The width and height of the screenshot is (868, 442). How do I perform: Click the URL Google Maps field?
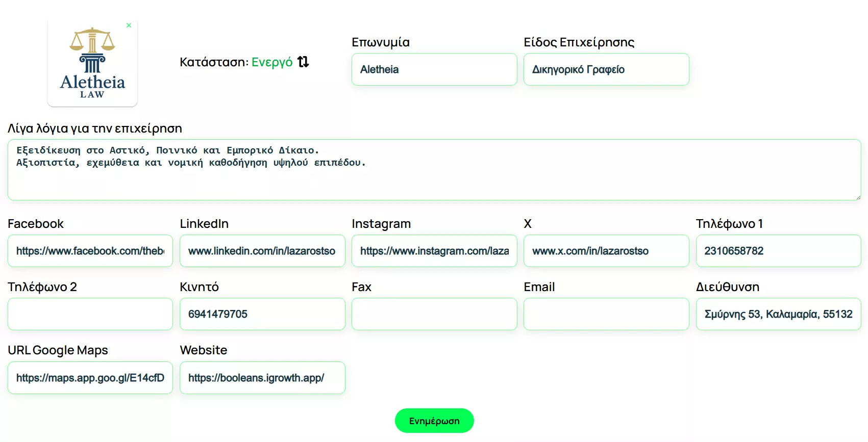pyautogui.click(x=90, y=378)
